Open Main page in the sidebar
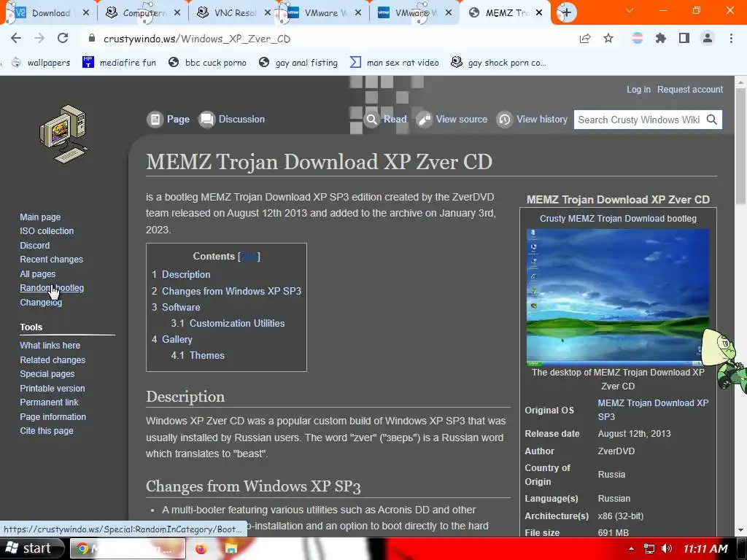The width and height of the screenshot is (747, 560). pos(40,217)
